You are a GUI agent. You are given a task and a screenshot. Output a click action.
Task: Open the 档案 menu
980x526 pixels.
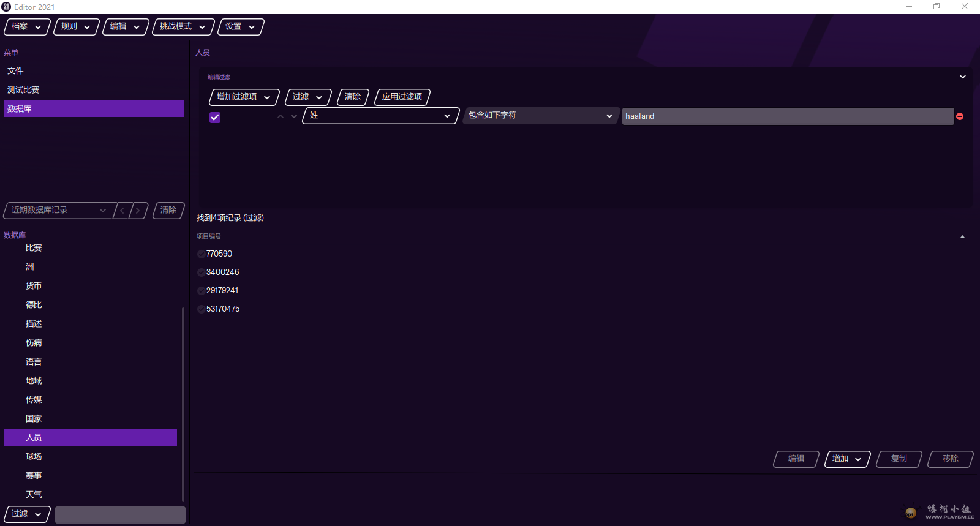click(26, 27)
